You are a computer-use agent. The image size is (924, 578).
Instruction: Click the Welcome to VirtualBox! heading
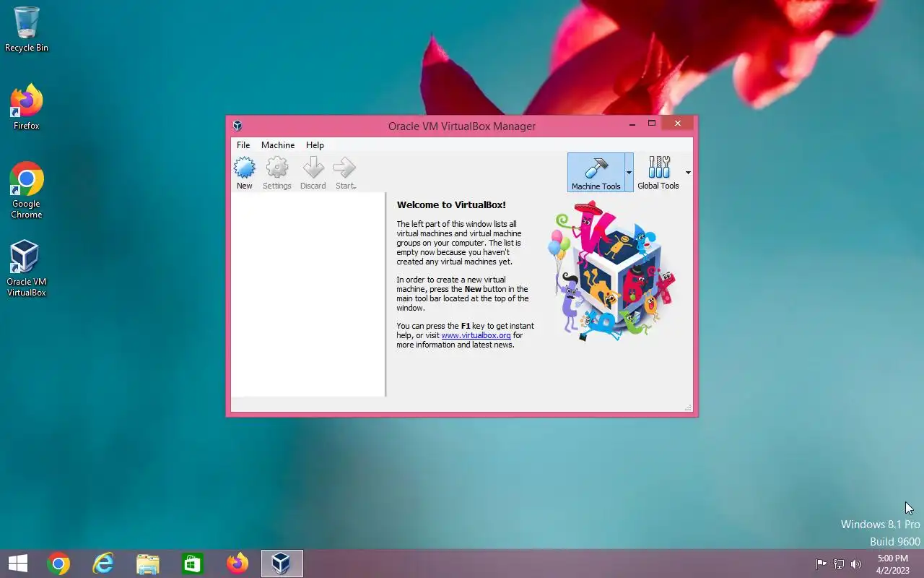tap(451, 205)
